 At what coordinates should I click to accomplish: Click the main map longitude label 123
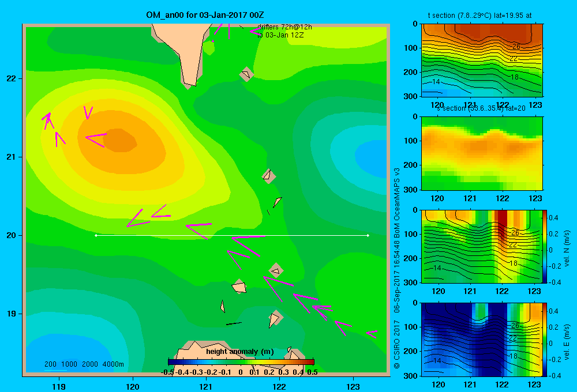353,386
